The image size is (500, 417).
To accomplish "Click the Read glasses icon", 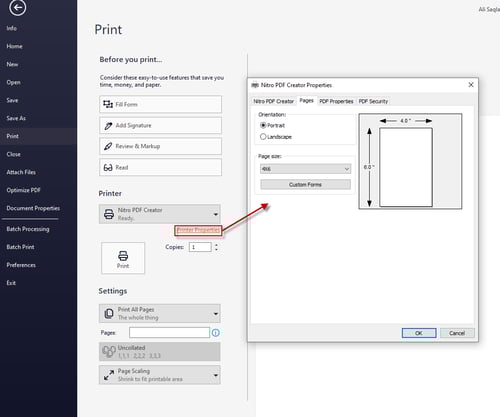I will click(x=108, y=167).
